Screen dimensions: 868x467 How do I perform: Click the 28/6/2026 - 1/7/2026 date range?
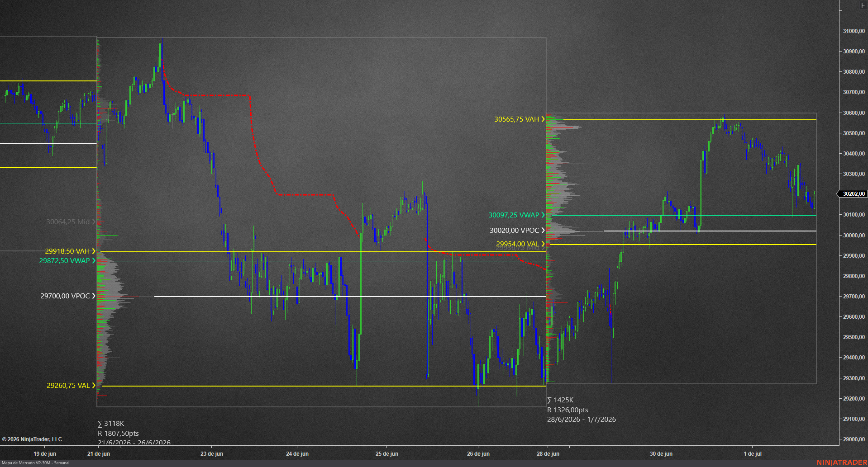[x=582, y=420]
